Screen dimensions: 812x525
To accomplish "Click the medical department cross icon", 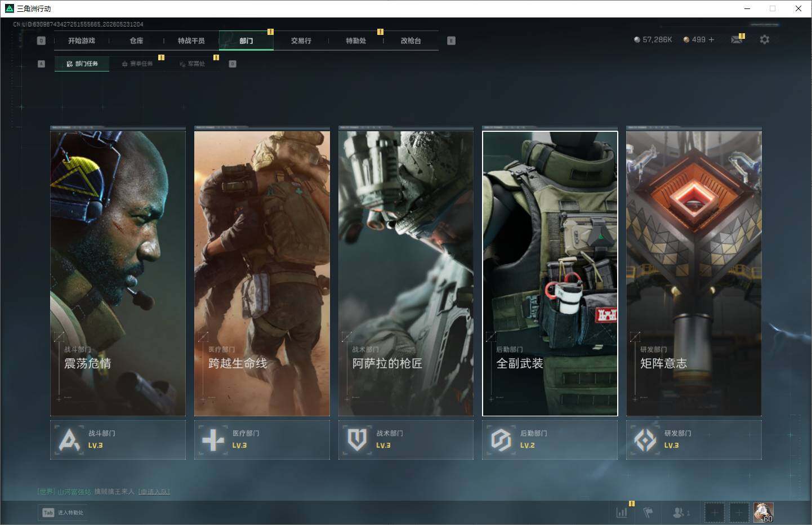I will [x=213, y=439].
